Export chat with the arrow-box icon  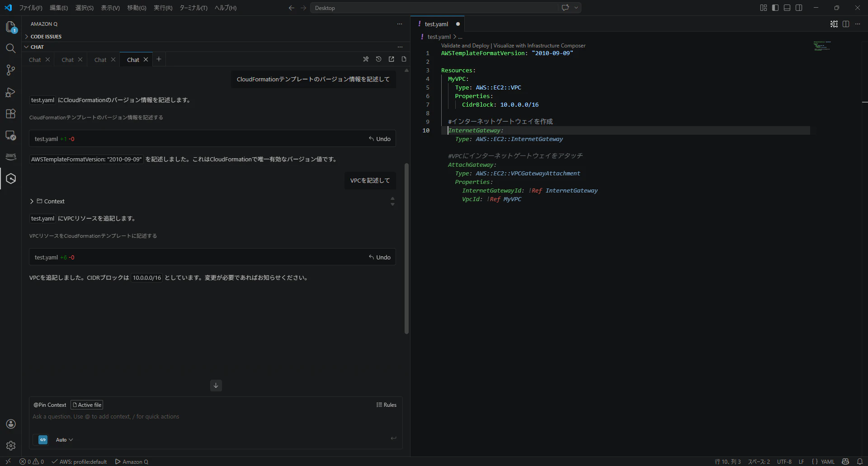(x=391, y=59)
